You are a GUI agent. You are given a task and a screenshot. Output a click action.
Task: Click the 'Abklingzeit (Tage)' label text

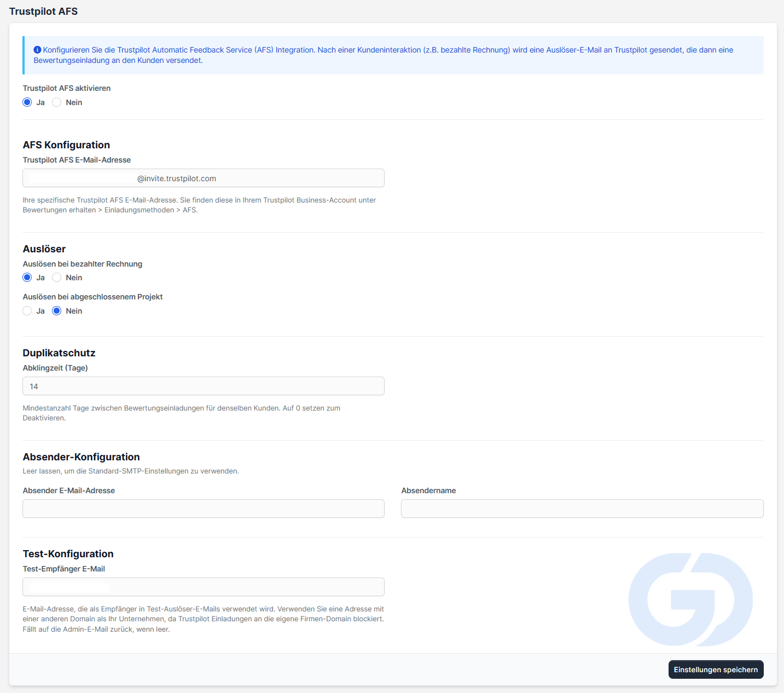[55, 368]
